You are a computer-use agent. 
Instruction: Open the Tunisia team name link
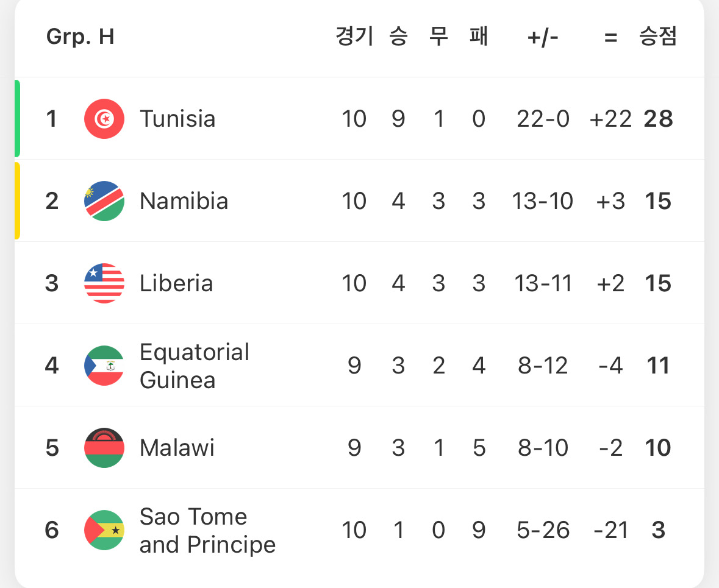click(177, 119)
